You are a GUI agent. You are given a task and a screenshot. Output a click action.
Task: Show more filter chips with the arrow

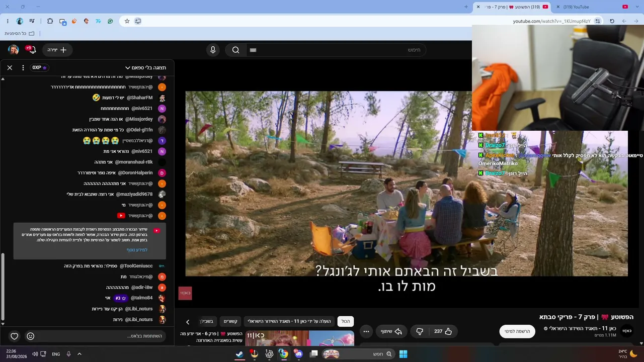tap(188, 322)
